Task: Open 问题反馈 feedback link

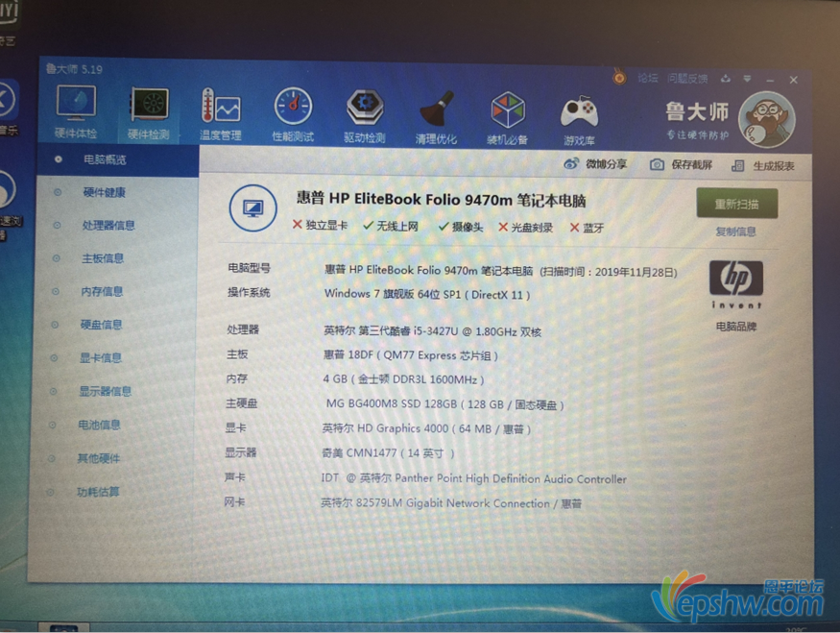Action: point(687,79)
